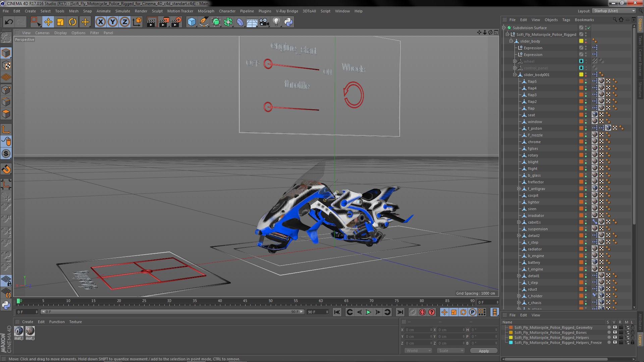Open the MoGraph menu
This screenshot has width=644, height=362.
(206, 11)
